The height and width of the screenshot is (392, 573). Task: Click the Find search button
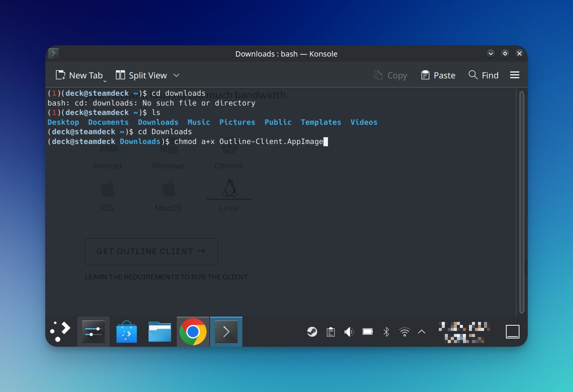tap(483, 75)
